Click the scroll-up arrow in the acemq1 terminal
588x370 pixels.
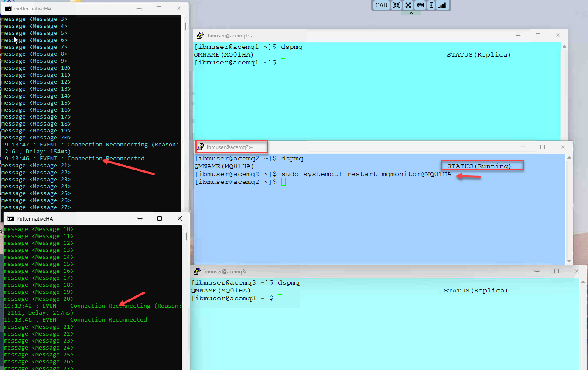(564, 46)
